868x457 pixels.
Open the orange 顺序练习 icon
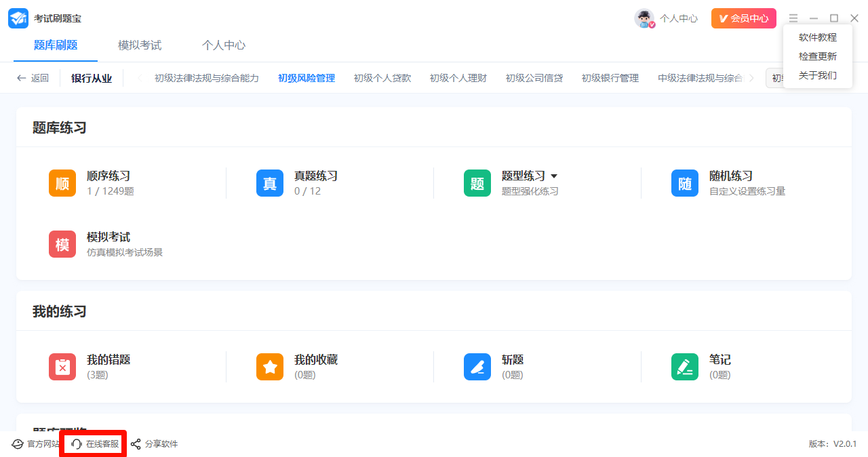tap(62, 183)
